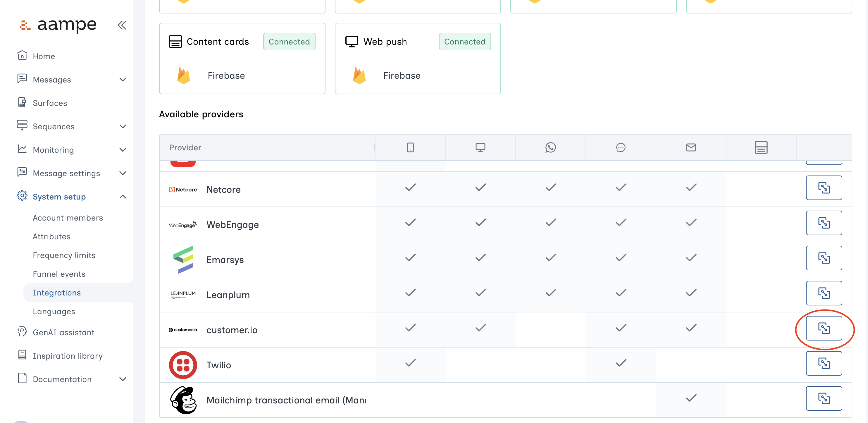Click the connect icon for customer.io

824,328
